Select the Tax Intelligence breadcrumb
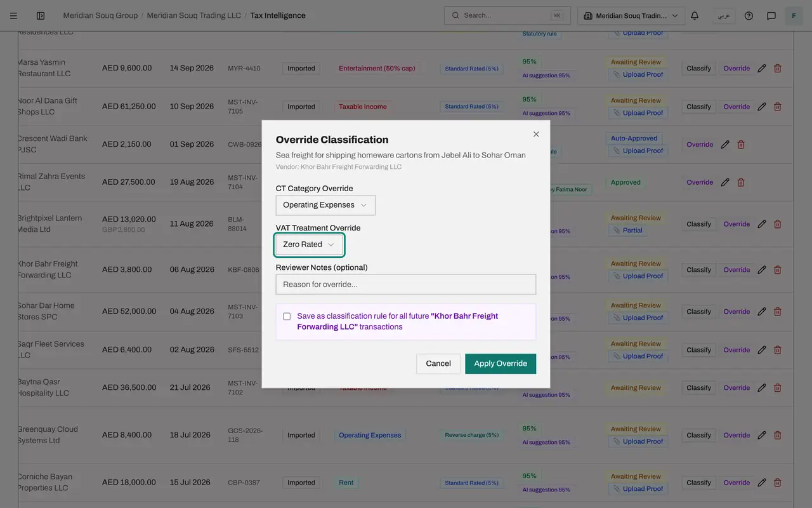The height and width of the screenshot is (508, 812). tap(278, 15)
